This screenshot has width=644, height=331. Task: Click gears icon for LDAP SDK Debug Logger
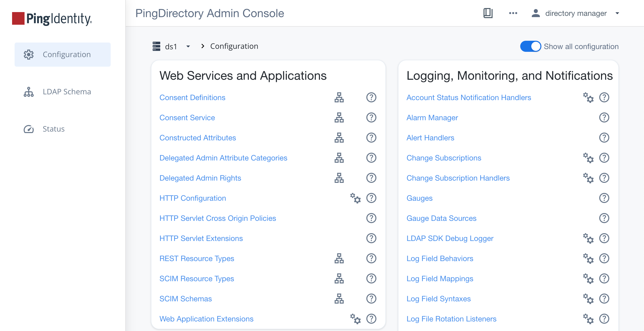tap(588, 238)
